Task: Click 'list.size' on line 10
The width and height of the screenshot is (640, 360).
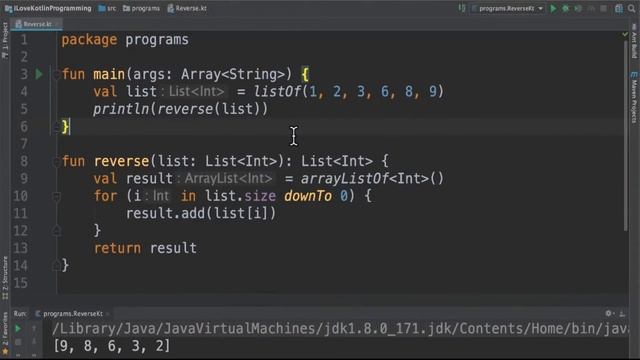Action: click(241, 196)
